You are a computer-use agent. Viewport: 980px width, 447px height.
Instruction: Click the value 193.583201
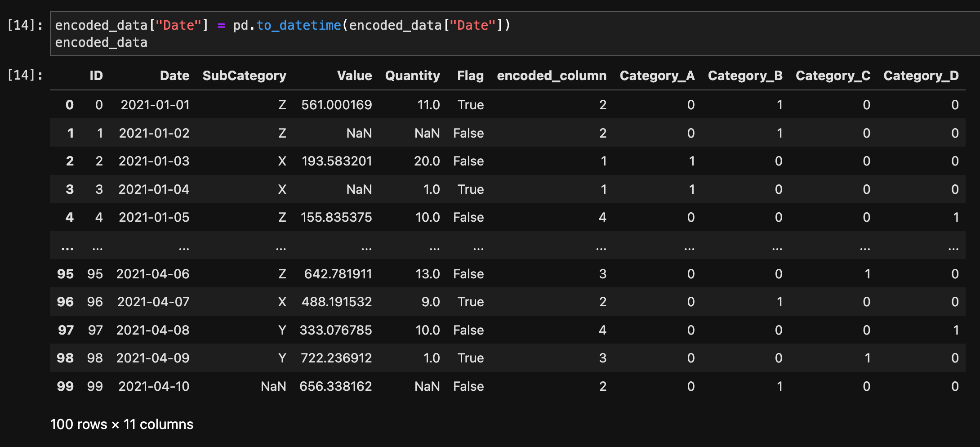tap(337, 161)
